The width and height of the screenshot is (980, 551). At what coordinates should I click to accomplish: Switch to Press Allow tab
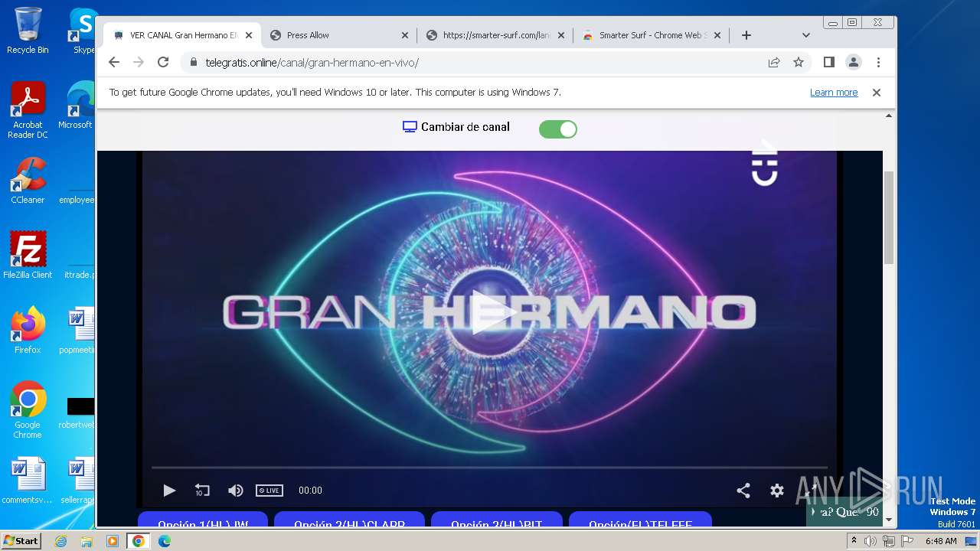(x=339, y=35)
